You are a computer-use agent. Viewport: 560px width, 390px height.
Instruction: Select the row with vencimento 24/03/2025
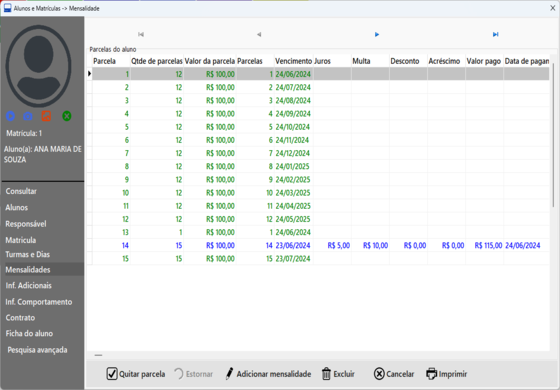tap(319, 193)
